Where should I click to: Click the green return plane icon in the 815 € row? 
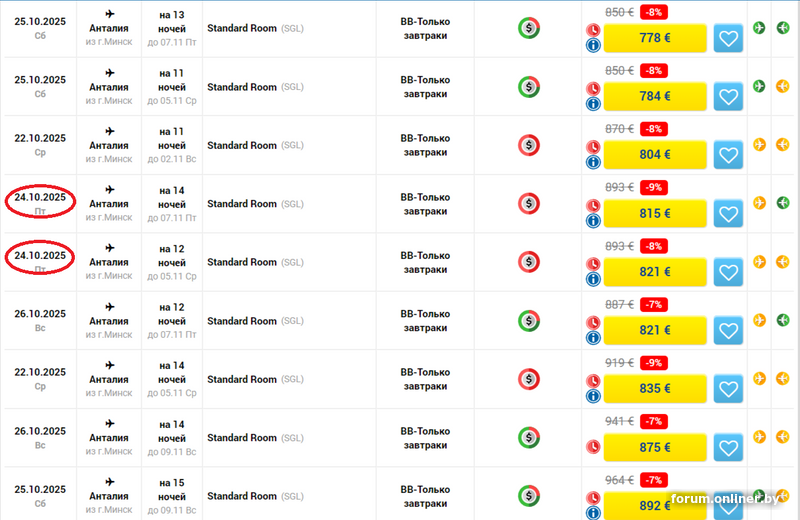click(x=784, y=203)
